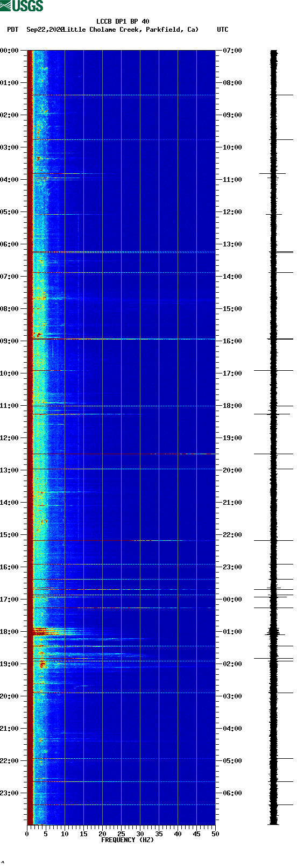
Task: Click the 20:00 UTC time label
Action: [x=232, y=470]
